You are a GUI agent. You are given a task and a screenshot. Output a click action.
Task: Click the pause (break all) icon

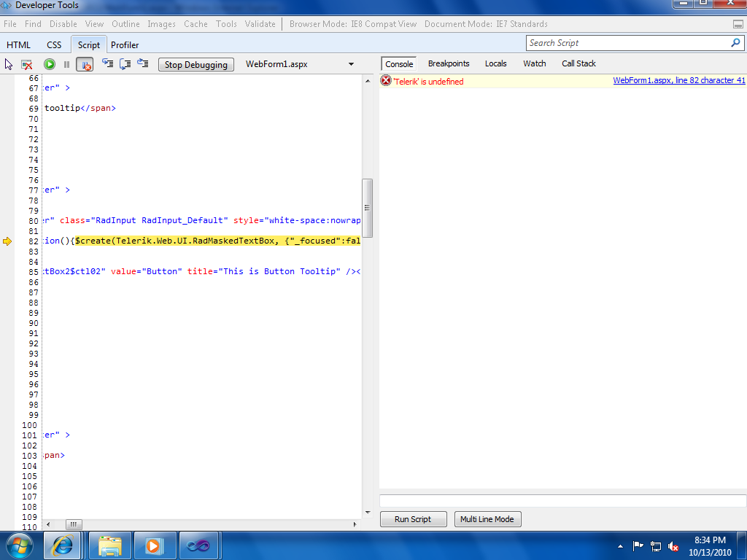[x=66, y=64]
